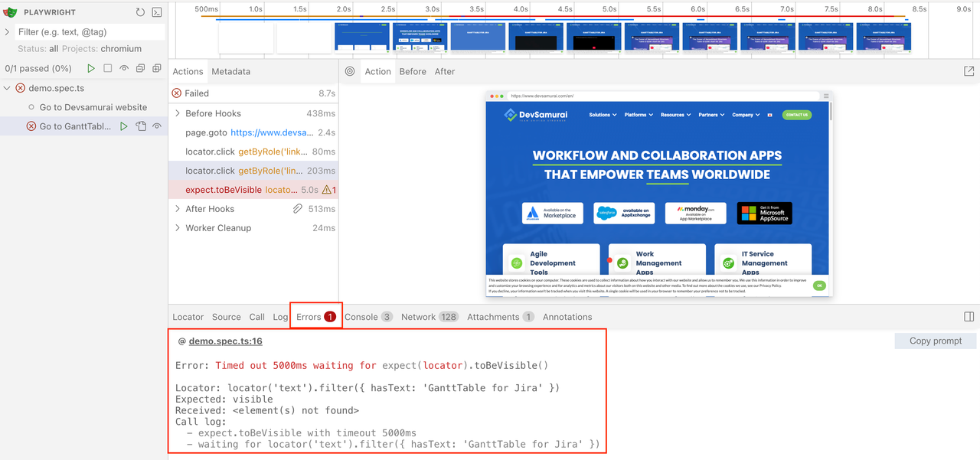Click the stop tests square icon

108,68
